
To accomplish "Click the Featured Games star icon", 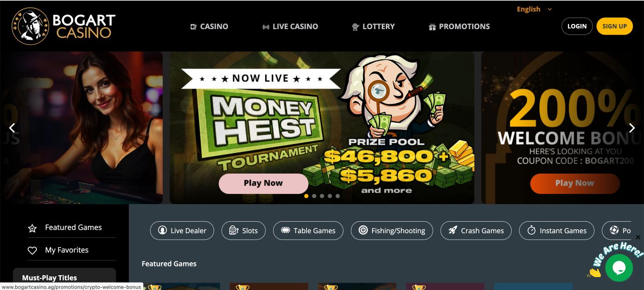I will pyautogui.click(x=32, y=228).
